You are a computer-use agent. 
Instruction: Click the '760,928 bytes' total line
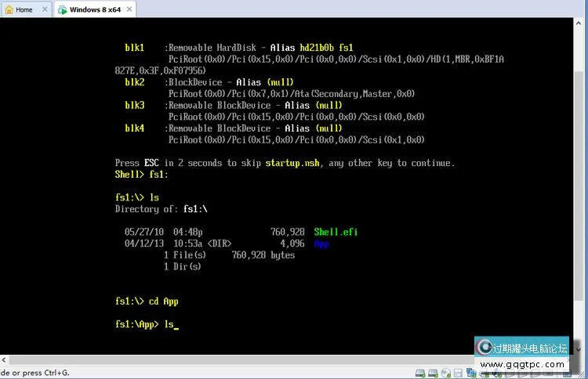pyautogui.click(x=263, y=255)
